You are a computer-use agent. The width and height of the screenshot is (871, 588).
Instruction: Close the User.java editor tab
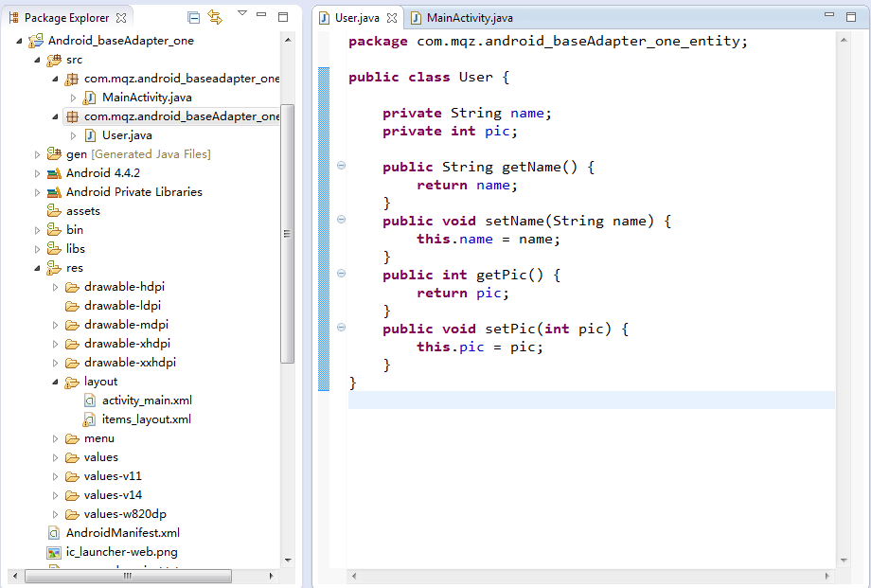click(392, 18)
